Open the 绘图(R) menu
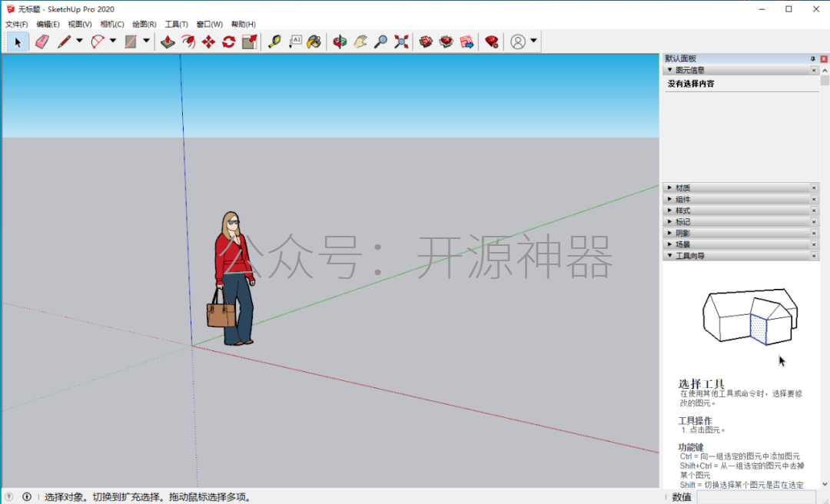Image resolution: width=830 pixels, height=504 pixels. (144, 25)
